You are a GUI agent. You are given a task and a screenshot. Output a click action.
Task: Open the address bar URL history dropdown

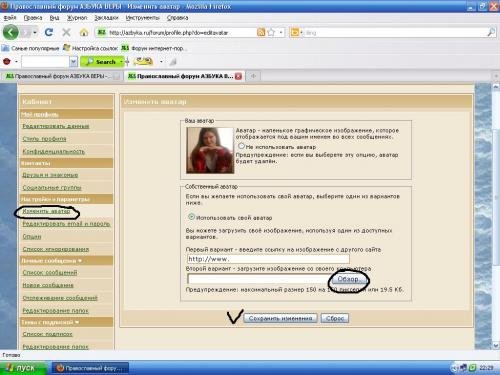click(x=281, y=32)
